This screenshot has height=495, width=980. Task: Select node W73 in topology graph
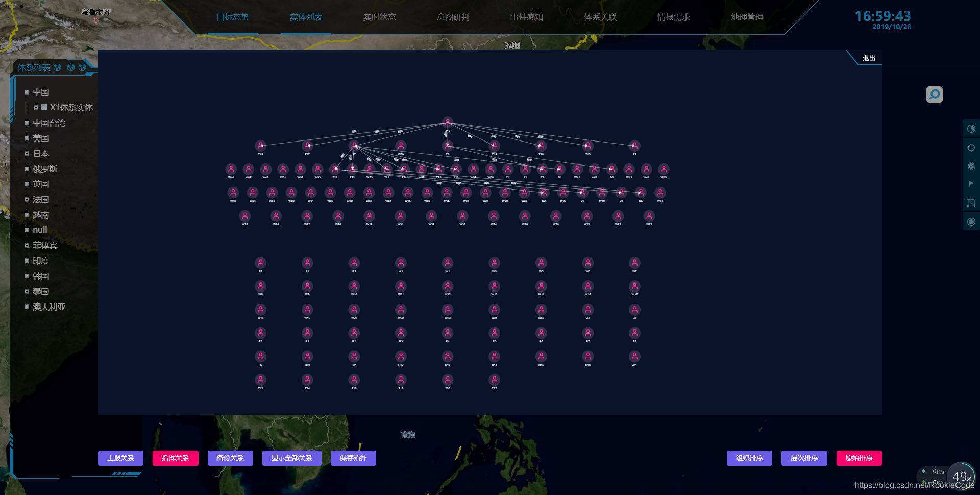point(649,216)
